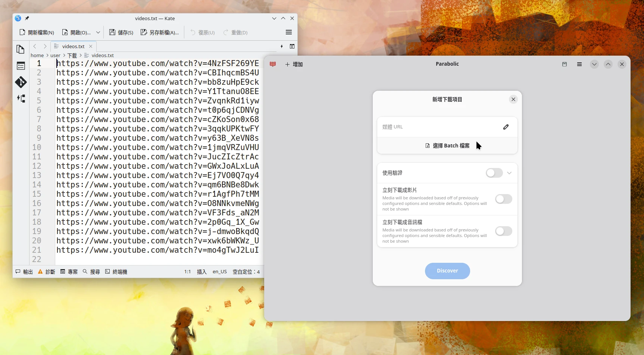Click the 插入 insert mode indicator

tap(202, 272)
